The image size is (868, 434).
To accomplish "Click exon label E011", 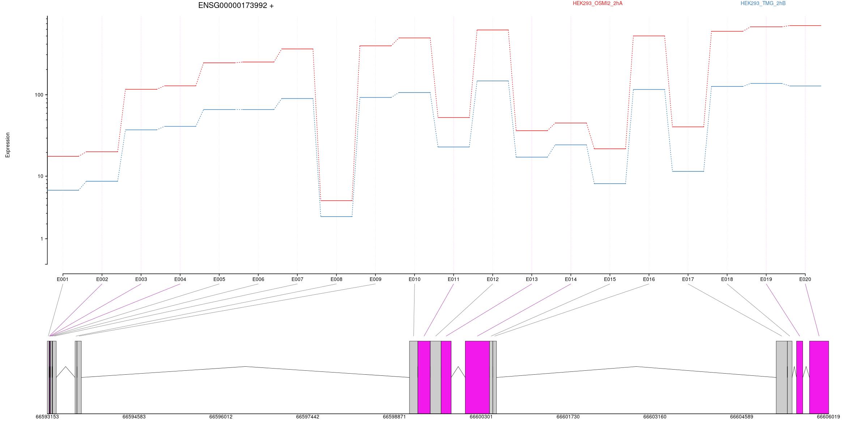I will [454, 279].
